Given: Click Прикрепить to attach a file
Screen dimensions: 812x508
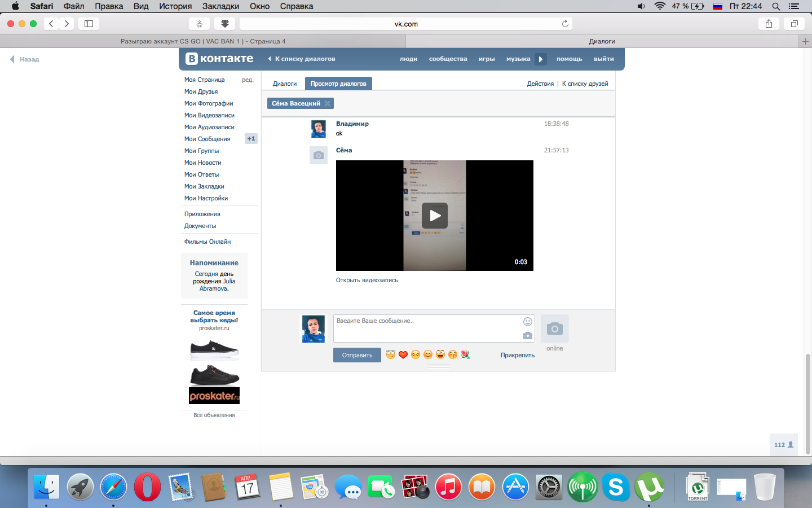Looking at the screenshot, I should click(x=518, y=355).
